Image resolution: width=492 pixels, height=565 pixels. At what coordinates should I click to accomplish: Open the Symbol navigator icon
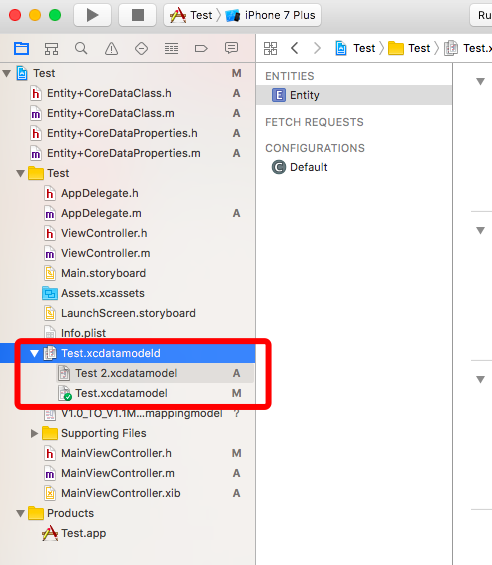[51, 48]
